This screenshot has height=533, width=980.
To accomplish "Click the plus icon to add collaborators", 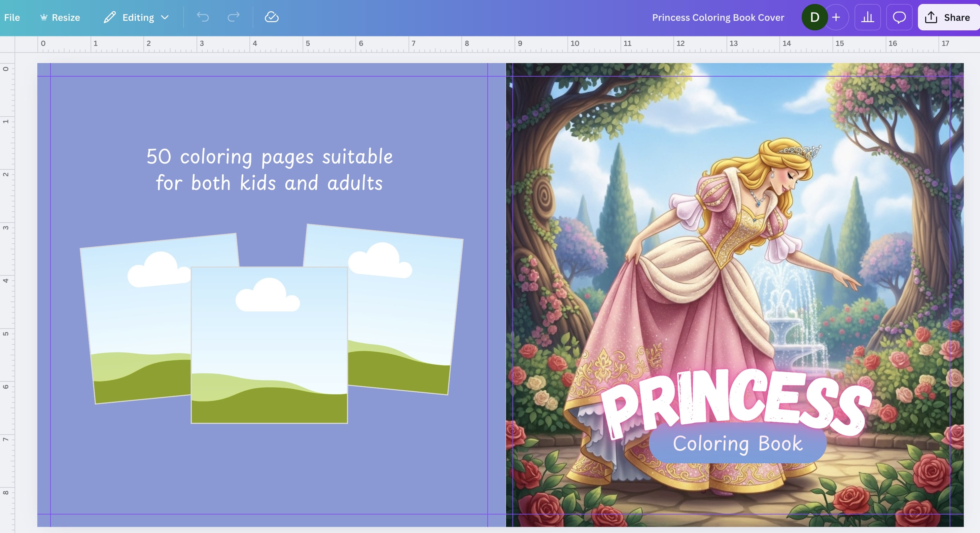I will tap(836, 17).
